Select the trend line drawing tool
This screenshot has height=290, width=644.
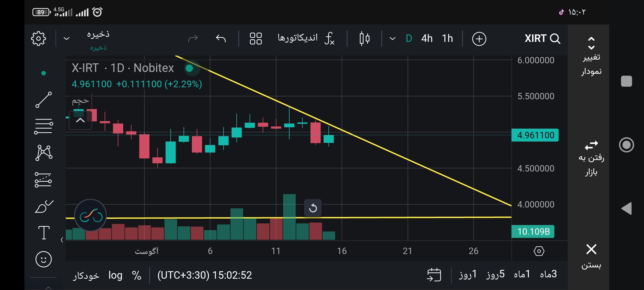click(43, 100)
